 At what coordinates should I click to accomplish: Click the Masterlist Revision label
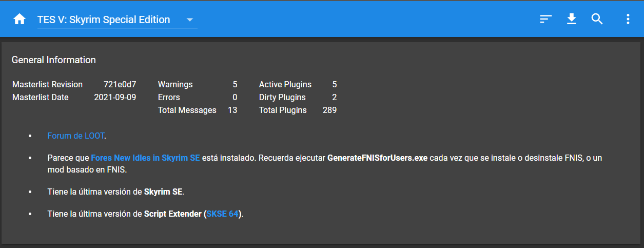click(x=47, y=84)
